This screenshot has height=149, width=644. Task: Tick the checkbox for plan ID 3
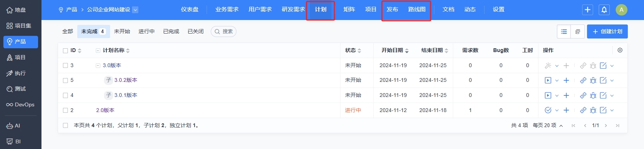pyautogui.click(x=66, y=66)
